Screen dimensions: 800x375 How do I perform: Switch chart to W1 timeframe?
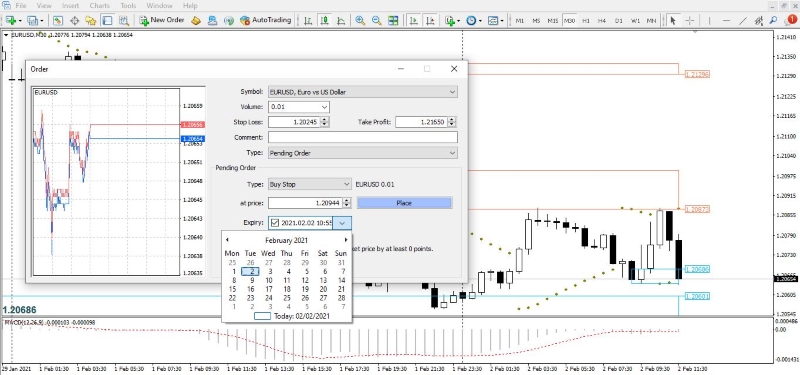click(x=635, y=21)
